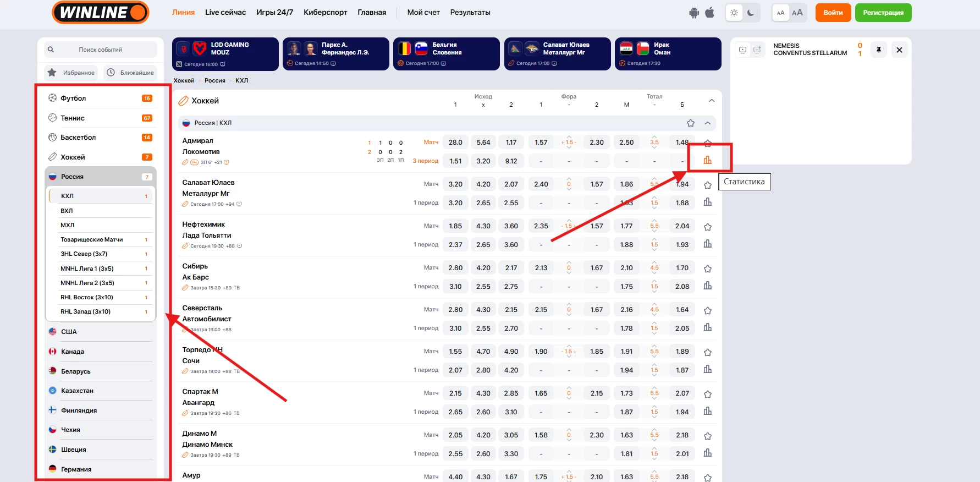Favorite the Спартак М – Авангард match
The image size is (980, 482).
[x=708, y=394]
